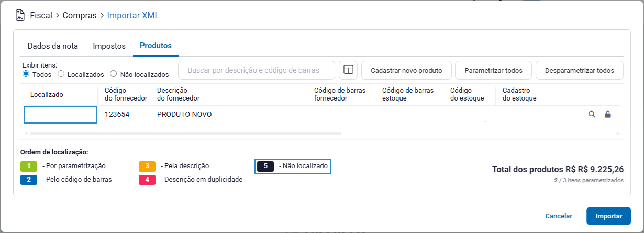
Task: Click the dark number 5 legend badge
Action: point(265,166)
